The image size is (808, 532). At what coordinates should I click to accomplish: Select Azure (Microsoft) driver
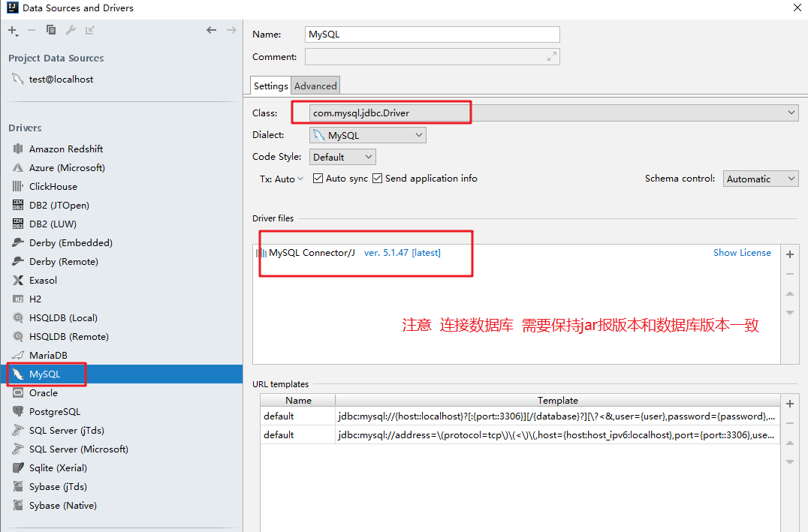(x=67, y=168)
